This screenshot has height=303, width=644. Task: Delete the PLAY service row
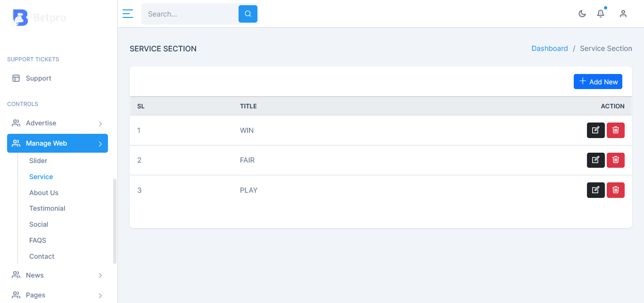[x=616, y=190]
